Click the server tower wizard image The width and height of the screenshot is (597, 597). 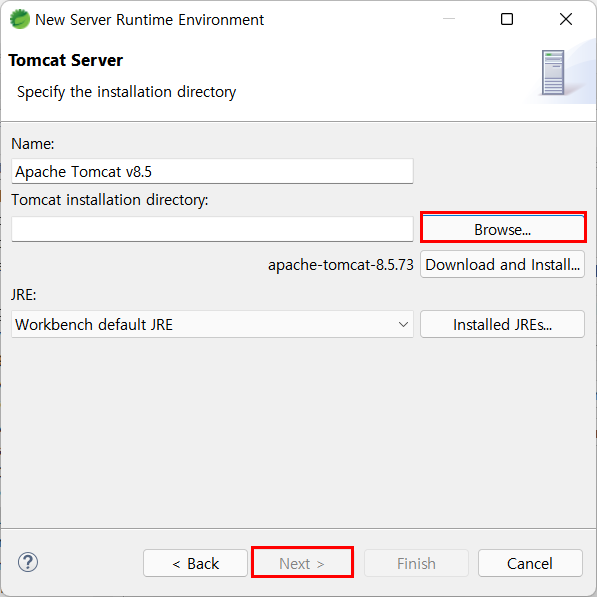tap(553, 72)
